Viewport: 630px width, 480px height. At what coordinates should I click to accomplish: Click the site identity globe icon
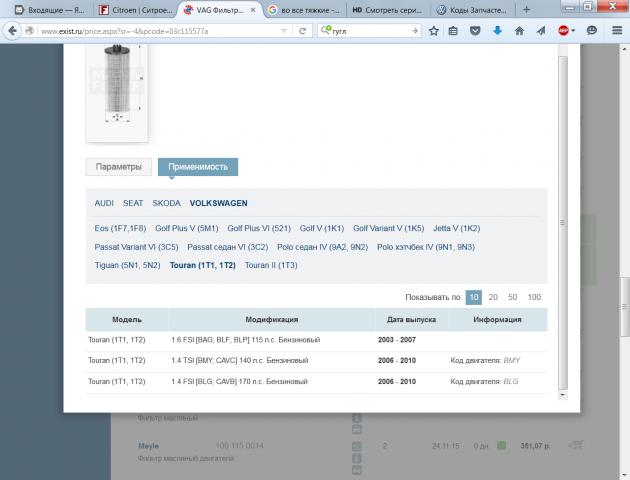pos(29,31)
